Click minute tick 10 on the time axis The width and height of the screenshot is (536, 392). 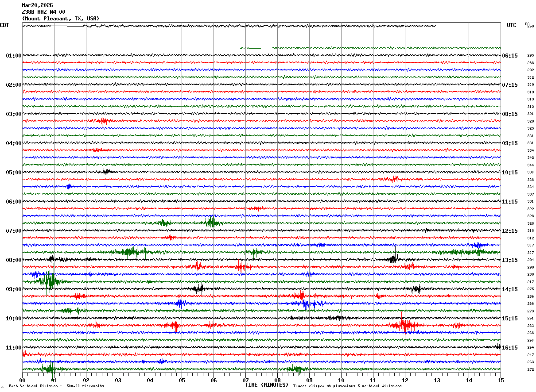click(341, 380)
